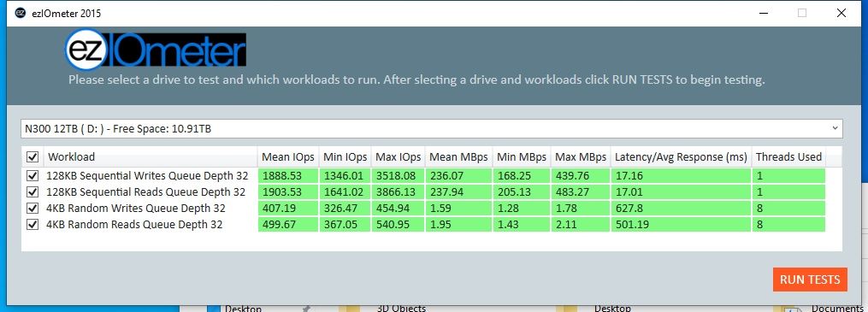Click the 367.05 Min IOps cell

[345, 225]
